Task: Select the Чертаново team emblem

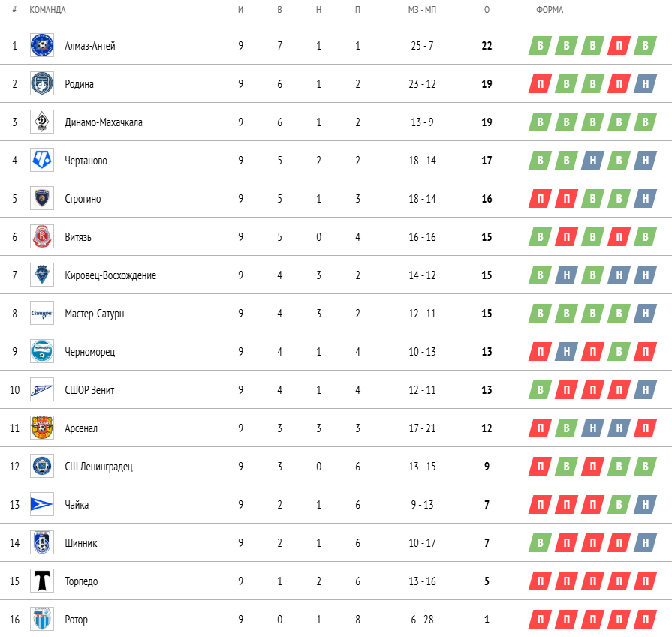Action: [x=42, y=160]
